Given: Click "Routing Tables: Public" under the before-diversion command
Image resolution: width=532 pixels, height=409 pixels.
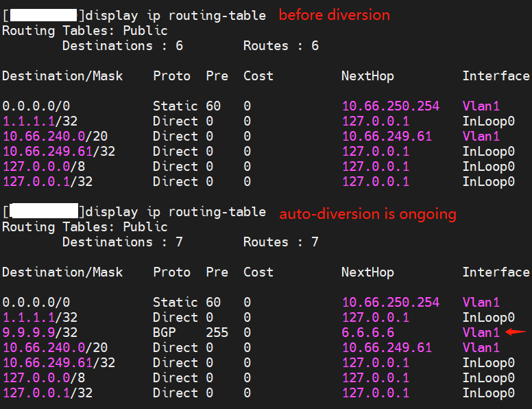Looking at the screenshot, I should [84, 31].
